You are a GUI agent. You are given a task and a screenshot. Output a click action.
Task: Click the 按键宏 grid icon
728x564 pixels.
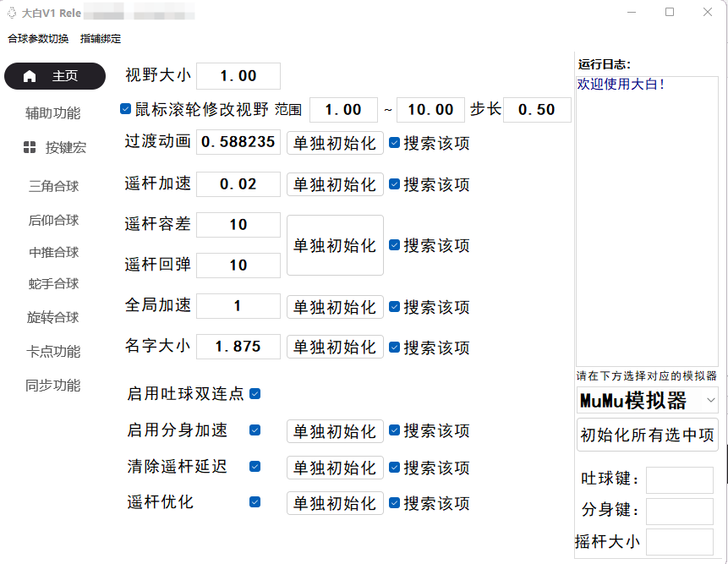[30, 147]
